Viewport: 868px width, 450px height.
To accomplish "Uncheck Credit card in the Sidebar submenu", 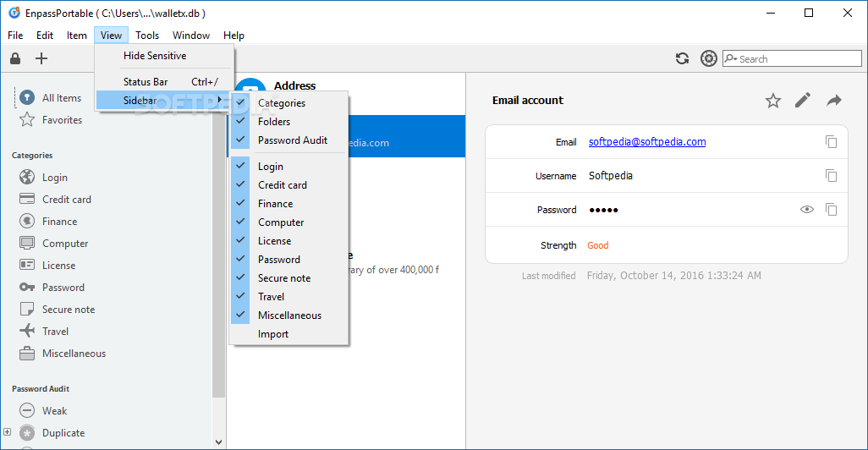I will pyautogui.click(x=283, y=185).
